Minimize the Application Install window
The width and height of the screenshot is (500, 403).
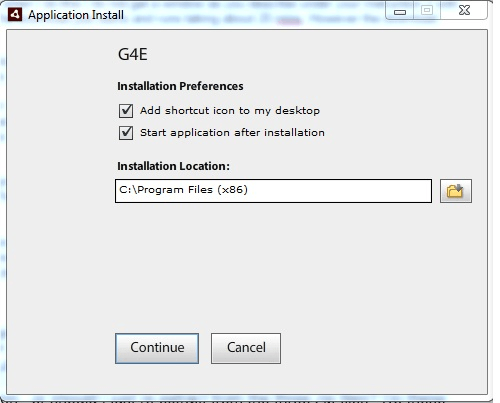[400, 12]
